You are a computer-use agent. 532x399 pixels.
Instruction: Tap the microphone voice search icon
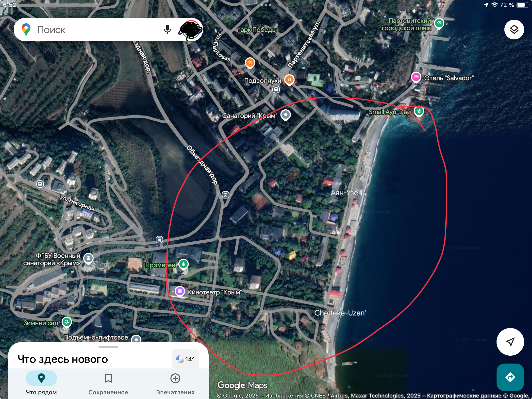(167, 30)
